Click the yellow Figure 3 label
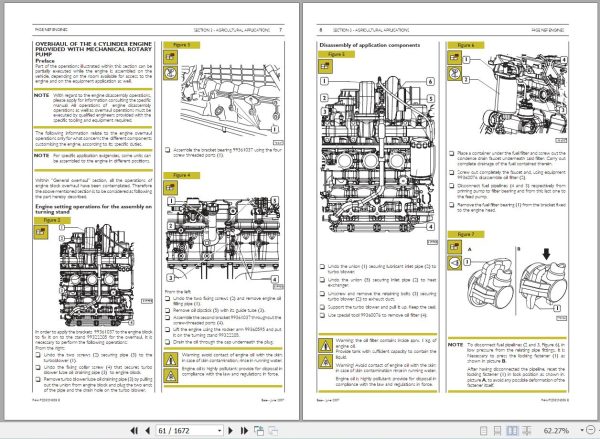 coord(182,45)
